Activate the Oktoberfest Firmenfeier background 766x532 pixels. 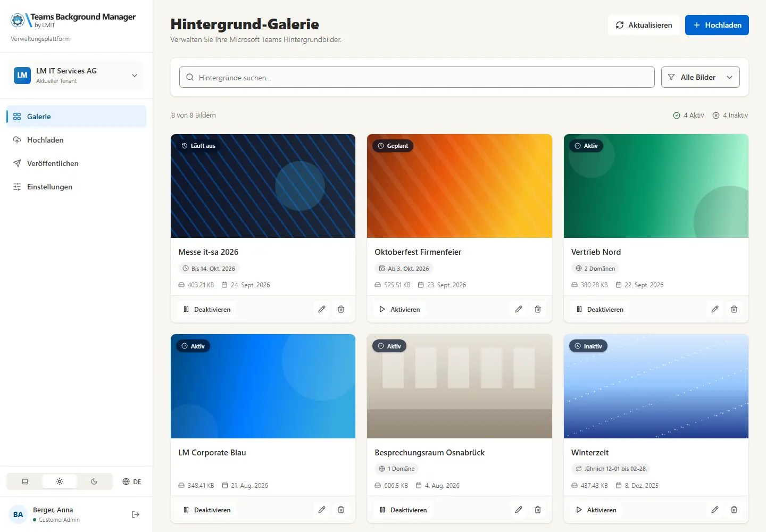[399, 309]
